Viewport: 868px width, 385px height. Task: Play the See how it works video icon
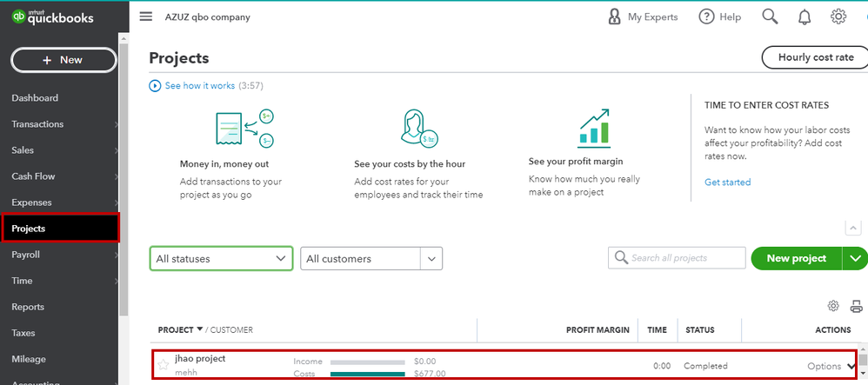coord(155,86)
